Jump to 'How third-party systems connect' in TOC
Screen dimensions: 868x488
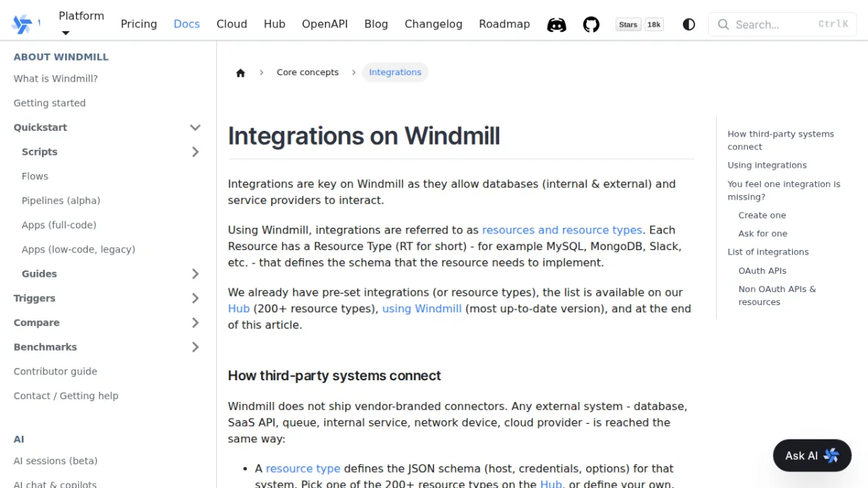tap(780, 140)
